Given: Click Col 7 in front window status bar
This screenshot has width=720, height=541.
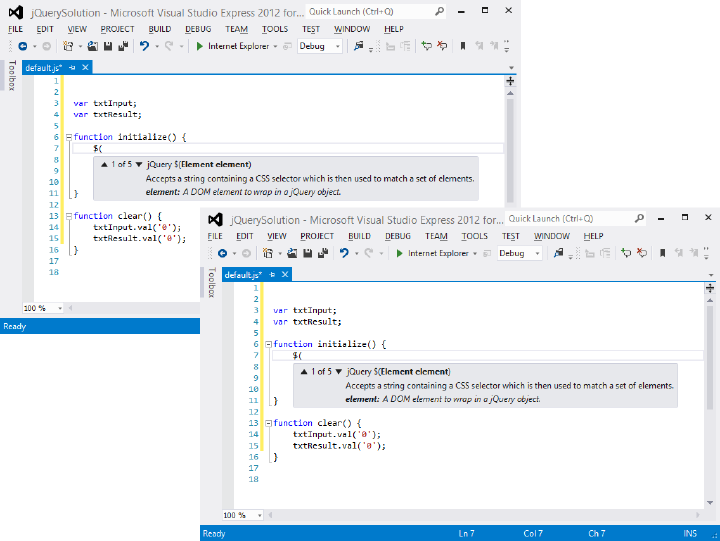Looking at the screenshot, I should (x=533, y=533).
